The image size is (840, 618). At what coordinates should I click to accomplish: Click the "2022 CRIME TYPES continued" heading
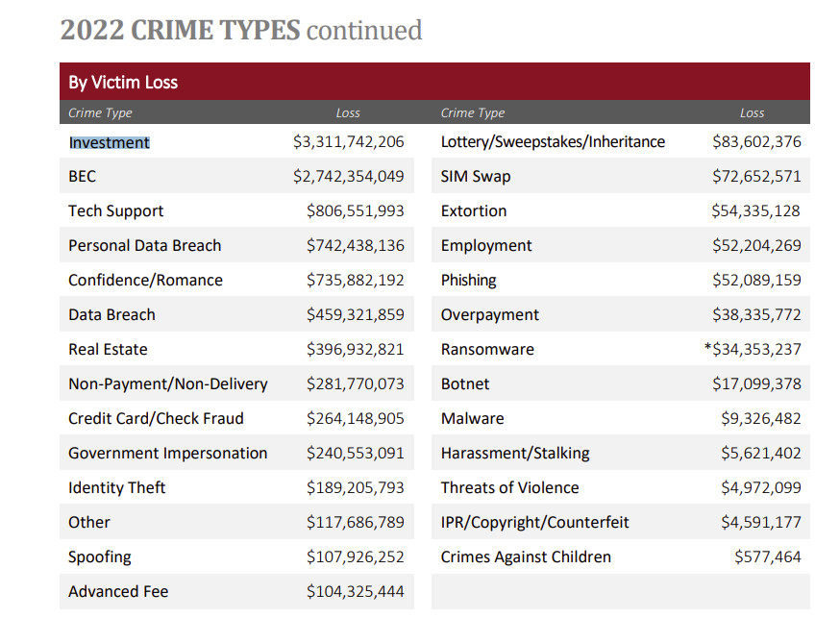[x=240, y=30]
